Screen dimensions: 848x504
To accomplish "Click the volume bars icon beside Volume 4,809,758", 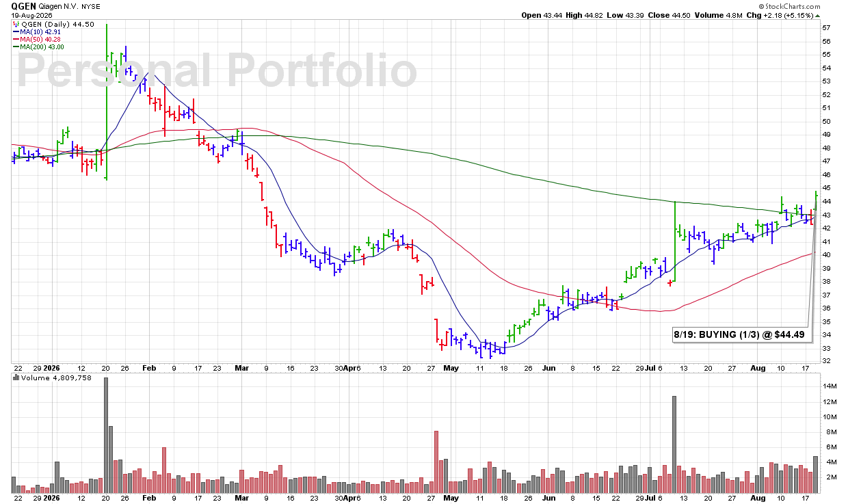I will click(x=16, y=377).
